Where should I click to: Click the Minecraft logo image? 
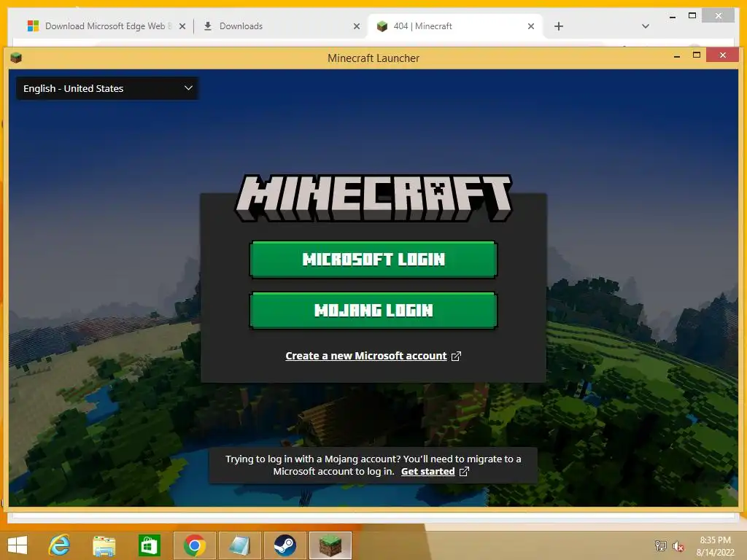pyautogui.click(x=373, y=198)
